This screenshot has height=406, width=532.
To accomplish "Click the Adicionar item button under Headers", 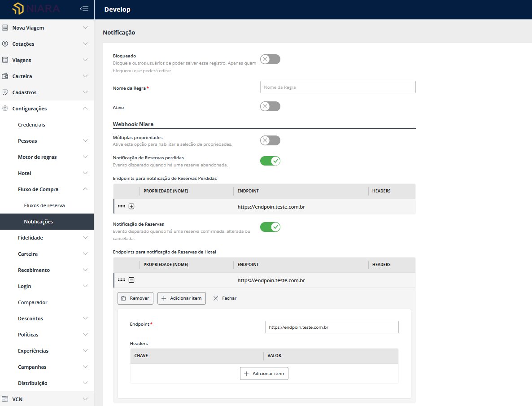I will 264,373.
